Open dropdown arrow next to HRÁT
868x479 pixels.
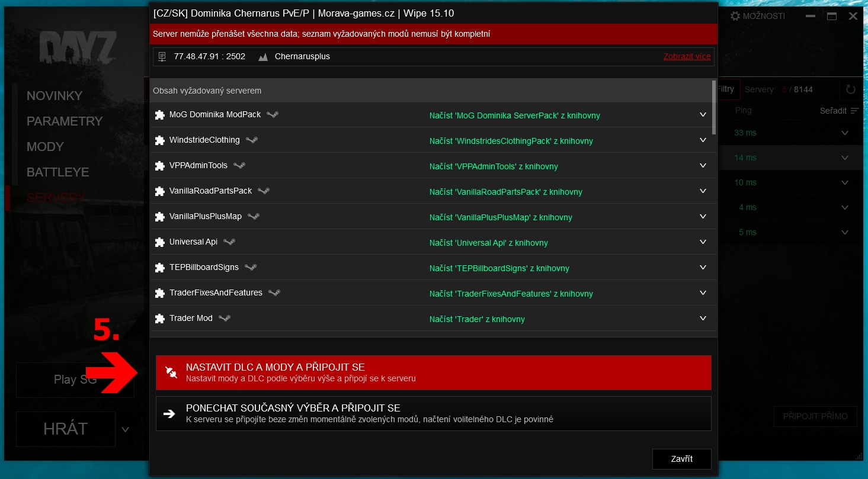click(x=125, y=429)
